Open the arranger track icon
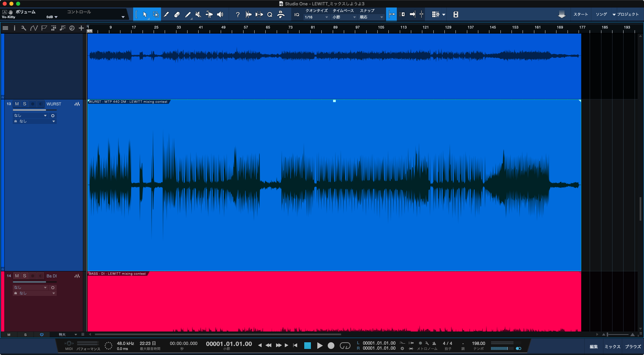 click(53, 28)
